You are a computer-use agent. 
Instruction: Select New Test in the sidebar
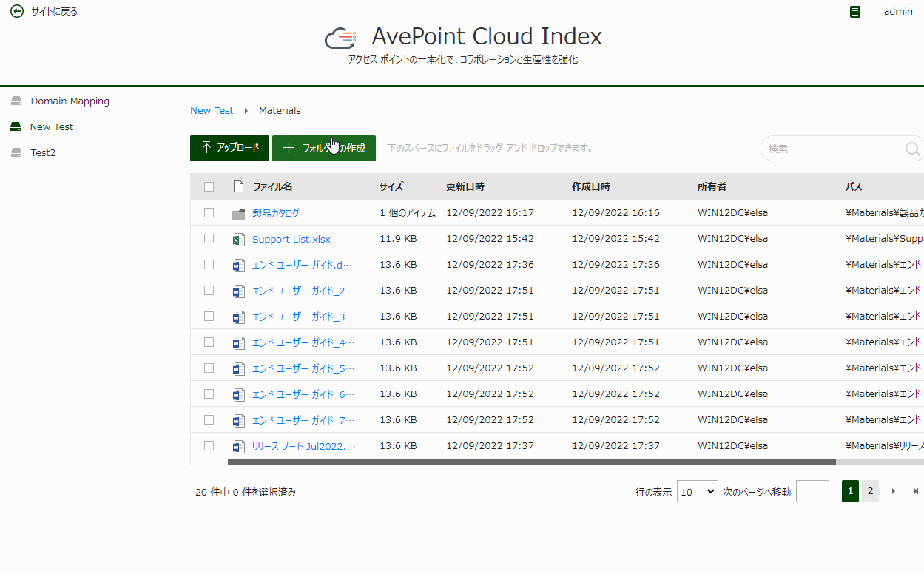click(x=52, y=126)
